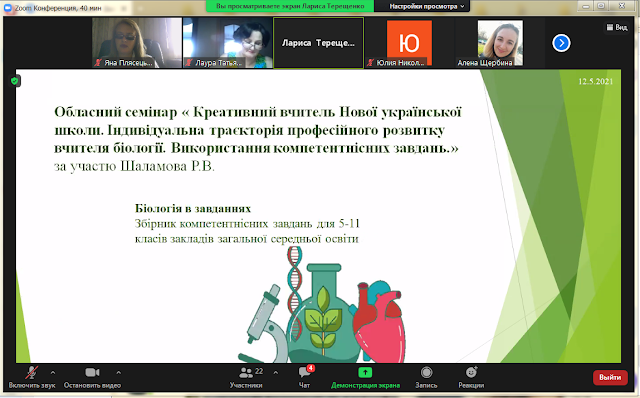Expand video options arrow beside camera
This screenshot has width=640, height=398.
click(118, 372)
